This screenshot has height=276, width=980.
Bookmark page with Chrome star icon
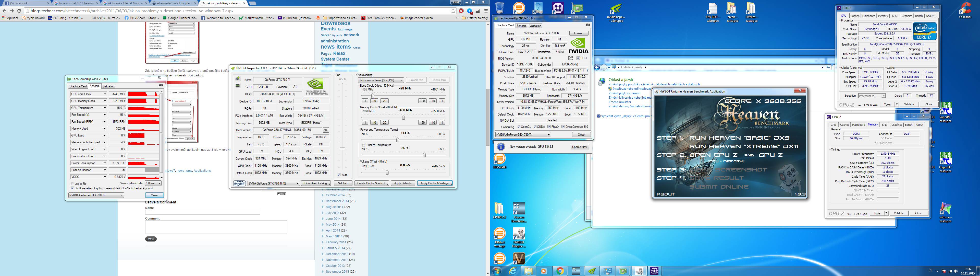(453, 11)
